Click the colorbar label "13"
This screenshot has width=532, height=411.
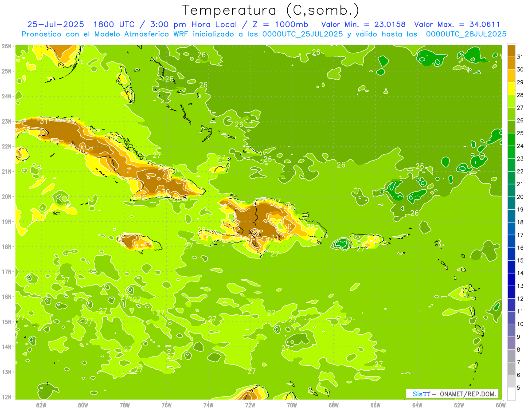(520, 286)
